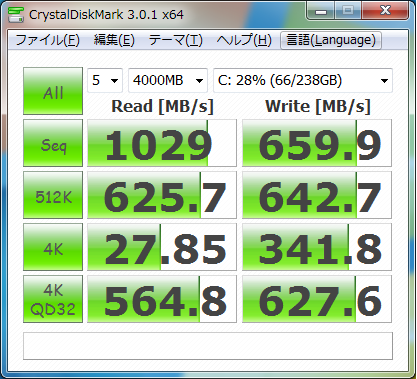Click the empty comment field at bottom

click(208, 346)
